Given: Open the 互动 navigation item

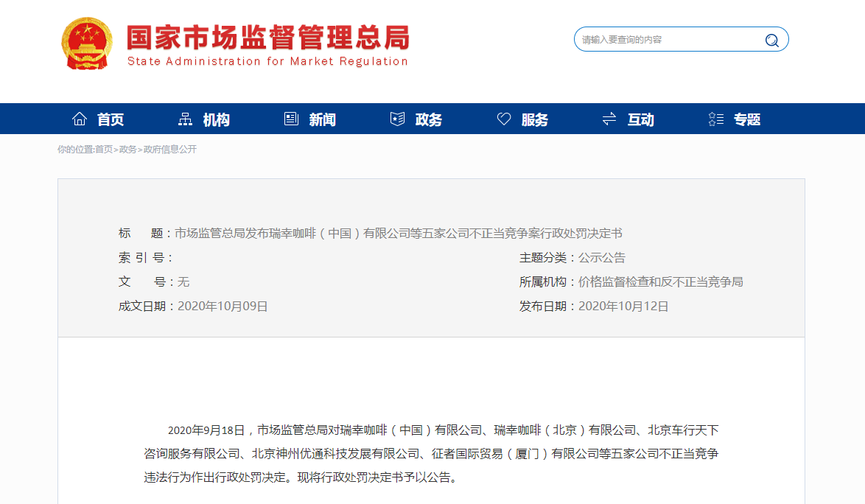Looking at the screenshot, I should coord(640,119).
